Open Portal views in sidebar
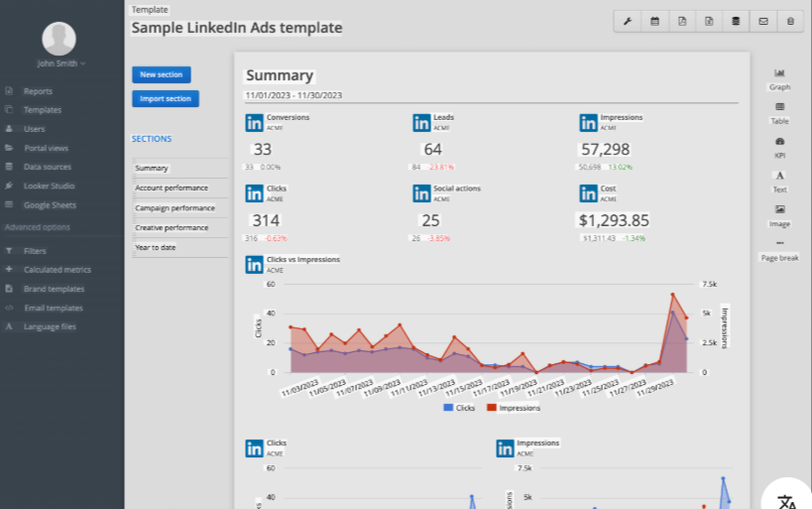The height and width of the screenshot is (509, 812). (x=46, y=148)
